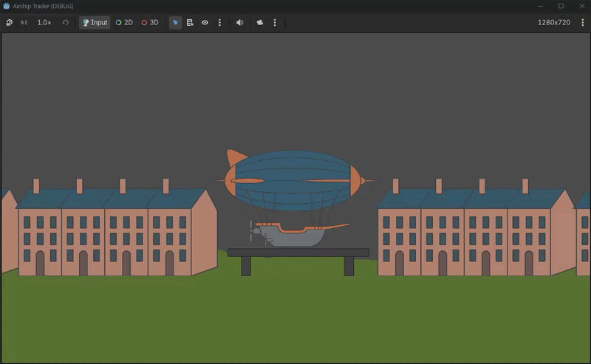Screen dimensions: 591x364
Task: Click the list select mode icon
Action: point(190,23)
